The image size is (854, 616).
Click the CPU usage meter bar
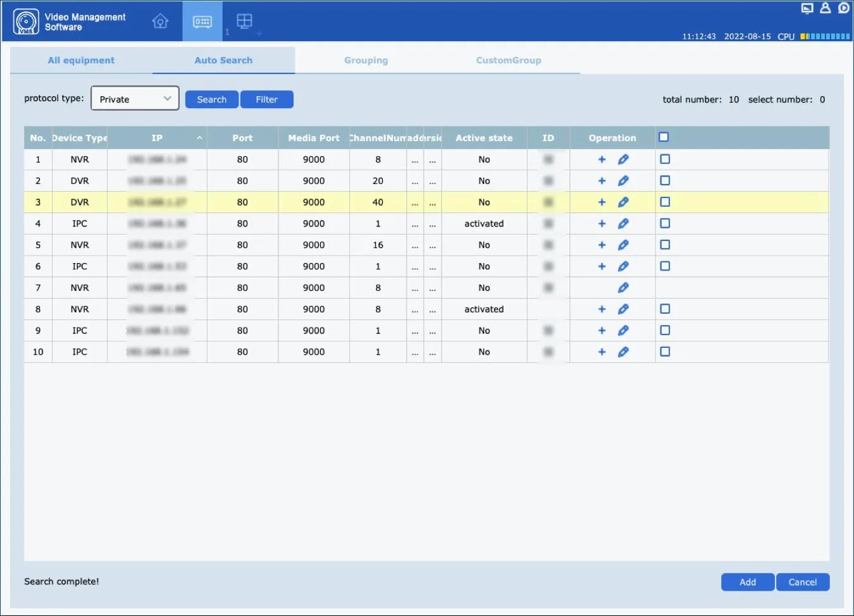pos(825,37)
